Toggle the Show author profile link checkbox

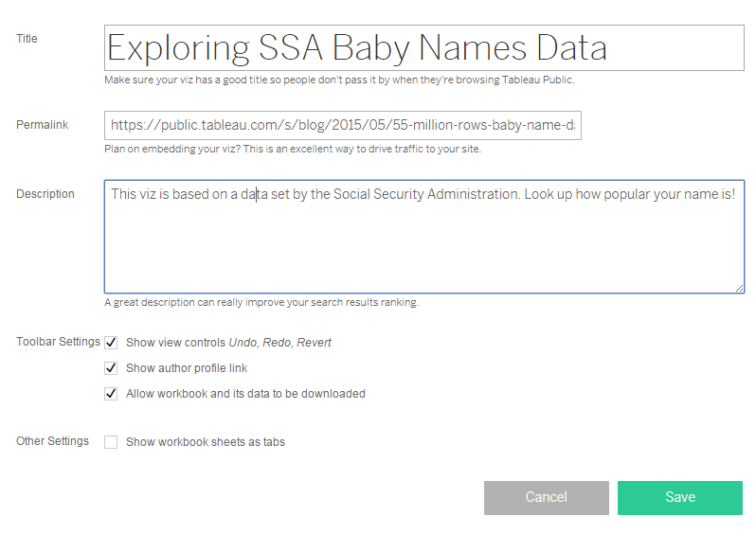112,368
